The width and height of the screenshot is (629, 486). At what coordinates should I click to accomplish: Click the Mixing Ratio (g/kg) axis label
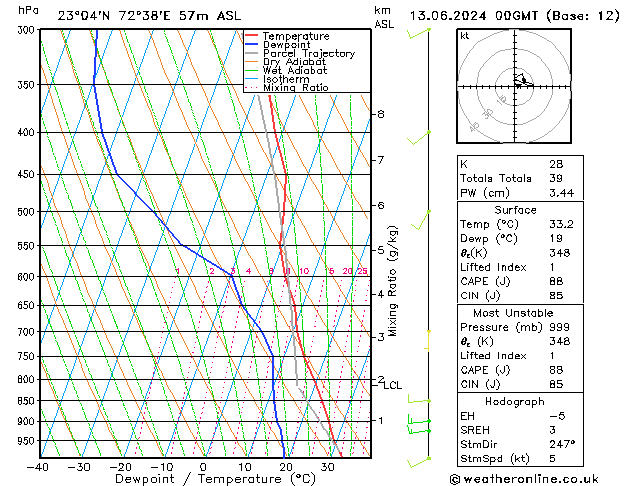392,281
